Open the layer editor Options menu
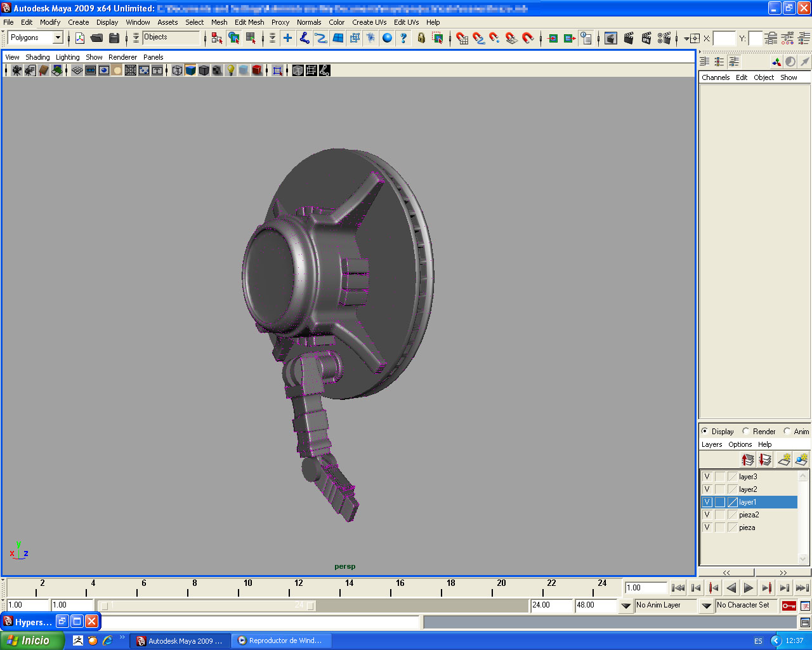The width and height of the screenshot is (812, 650). click(x=740, y=445)
